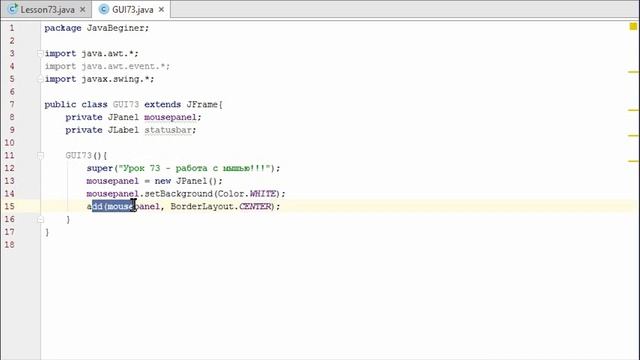Image resolution: width=640 pixels, height=360 pixels.
Task: Click line number 18 in the gutter
Action: point(9,244)
